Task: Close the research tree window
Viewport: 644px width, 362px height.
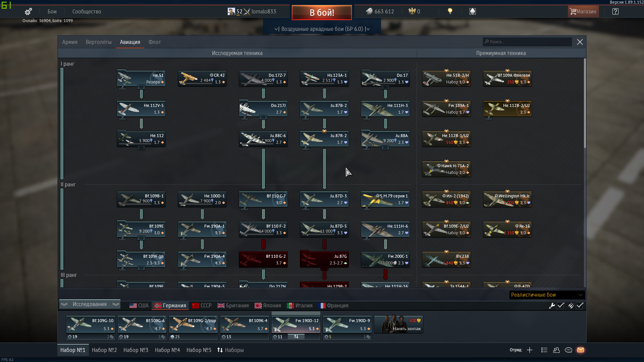Action: pos(580,42)
